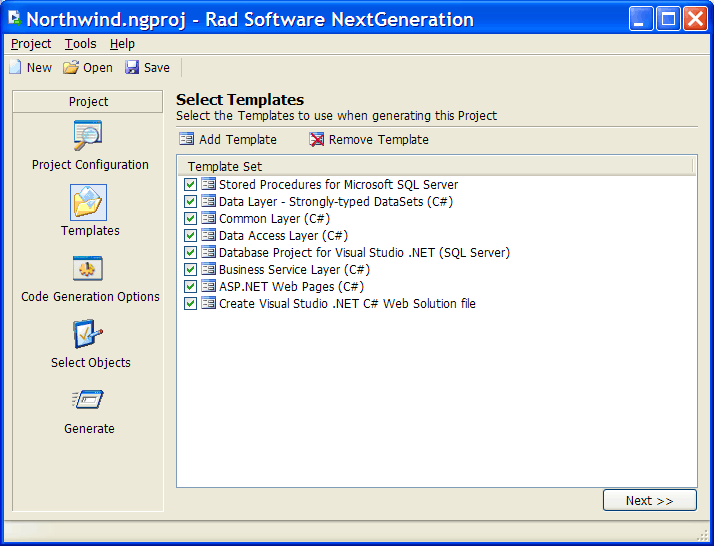Select the Project Configuration label in sidebar
Image resolution: width=714 pixels, height=546 pixels.
point(90,164)
